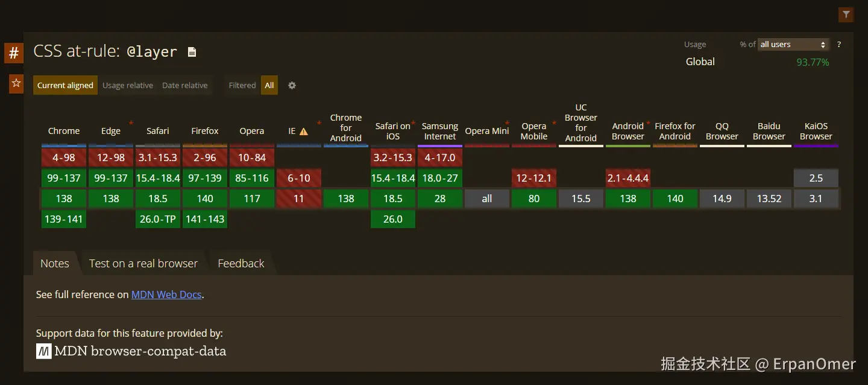Open the Notes tab
This screenshot has width=868, height=385.
pos(55,264)
